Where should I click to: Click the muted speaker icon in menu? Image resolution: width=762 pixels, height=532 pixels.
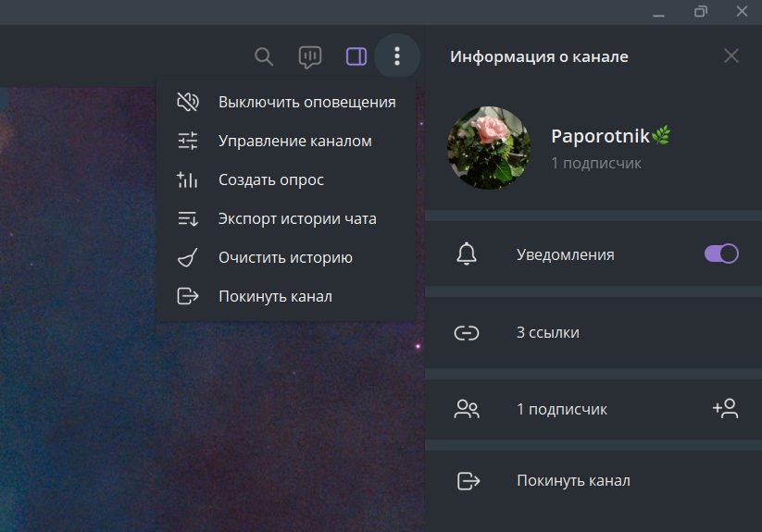pos(188,102)
